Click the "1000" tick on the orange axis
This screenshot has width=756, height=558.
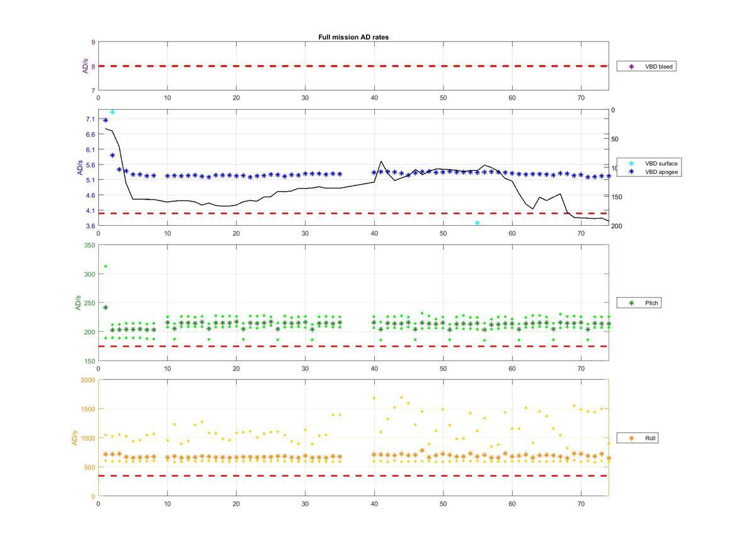(x=88, y=438)
